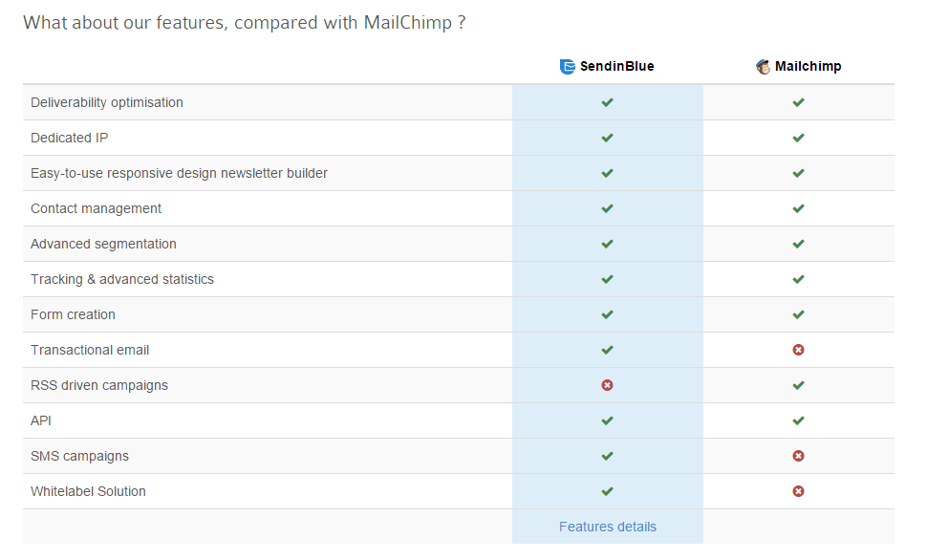The image size is (927, 560).
Task: Click Mailchimp's red cross for SMS campaigns
Action: [x=798, y=456]
